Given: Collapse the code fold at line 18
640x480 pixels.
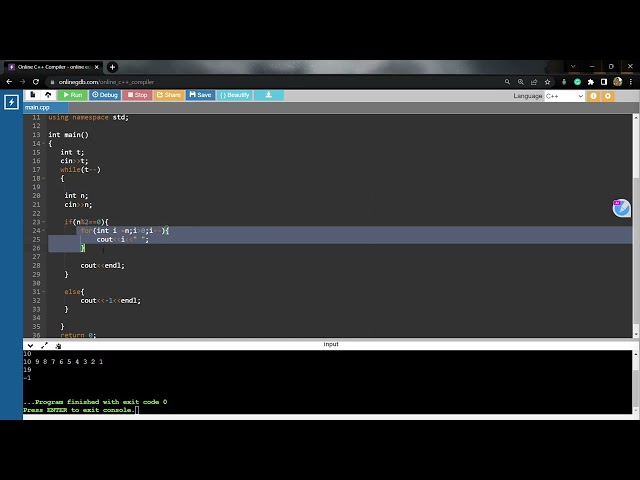Looking at the screenshot, I should coord(44,178).
